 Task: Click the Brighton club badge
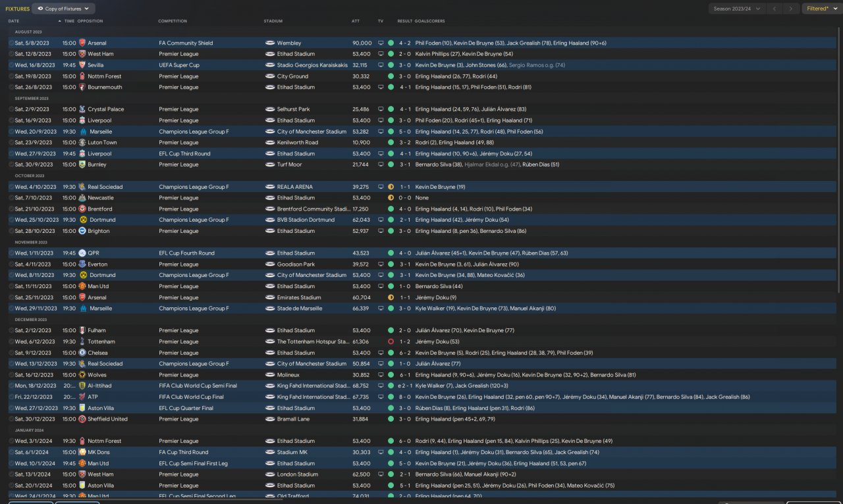coord(82,231)
